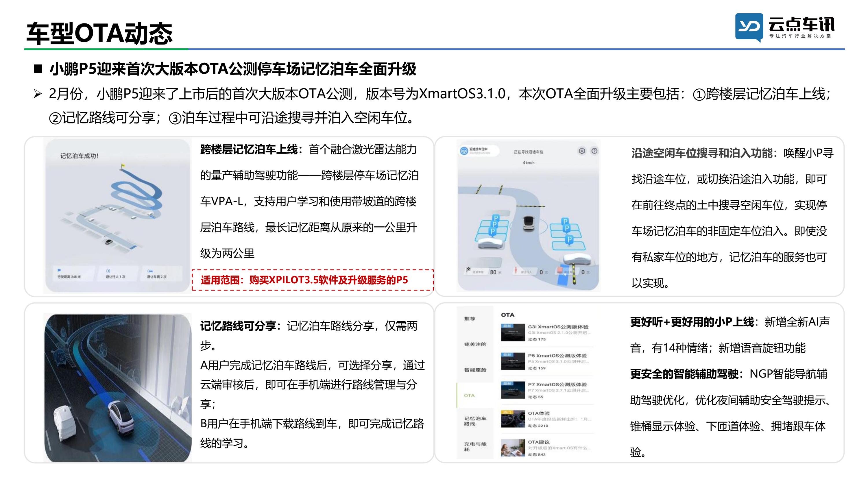This screenshot has width=868, height=488.
Task: Open the OTA体验 entry
Action: click(x=547, y=419)
